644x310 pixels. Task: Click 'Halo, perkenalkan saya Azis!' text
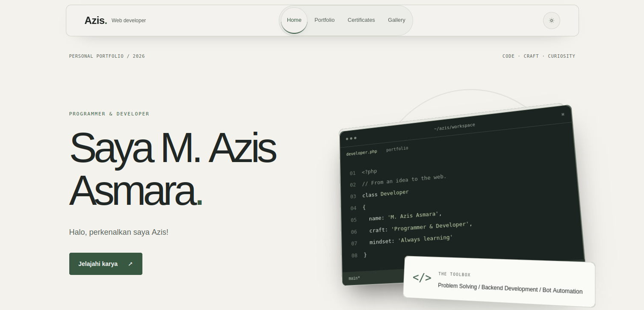119,232
